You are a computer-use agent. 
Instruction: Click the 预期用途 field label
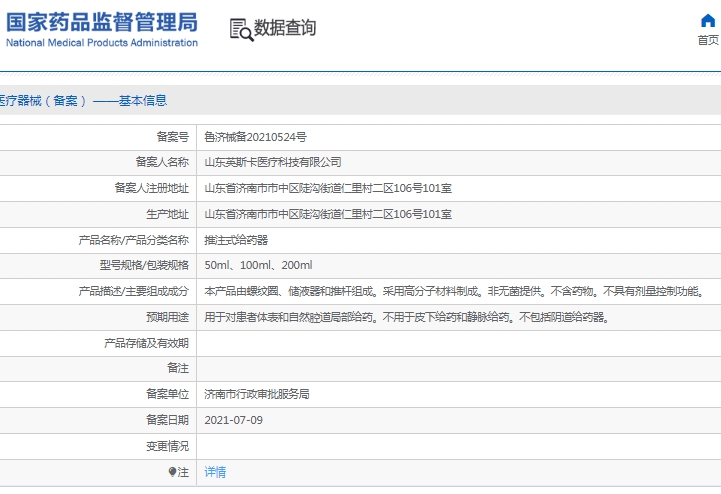tap(167, 317)
